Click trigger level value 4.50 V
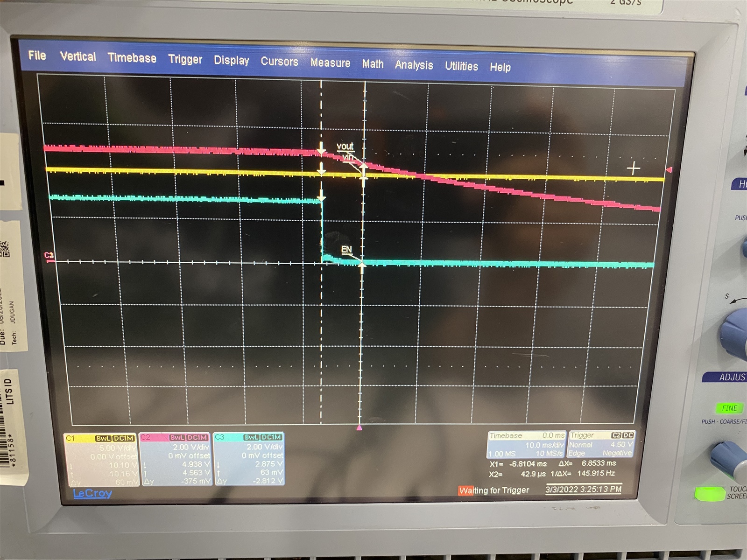 pyautogui.click(x=621, y=444)
